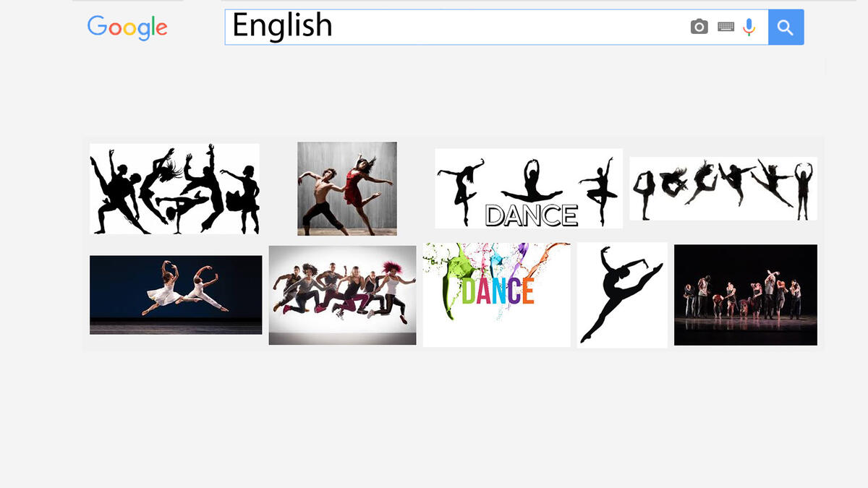868x488 pixels.
Task: Open the DANCE silhouette banner image
Action: pyautogui.click(x=528, y=188)
